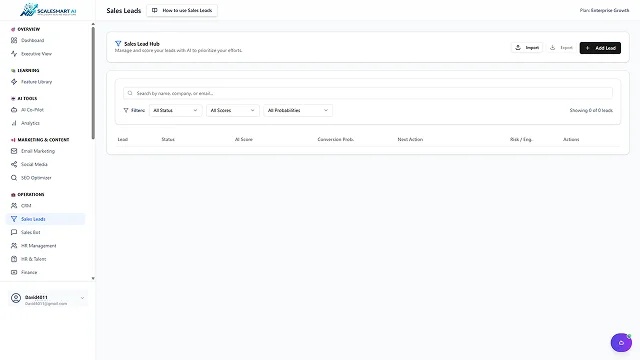Click the Risk / Eng. column header
The image size is (640, 360).
tap(521, 140)
